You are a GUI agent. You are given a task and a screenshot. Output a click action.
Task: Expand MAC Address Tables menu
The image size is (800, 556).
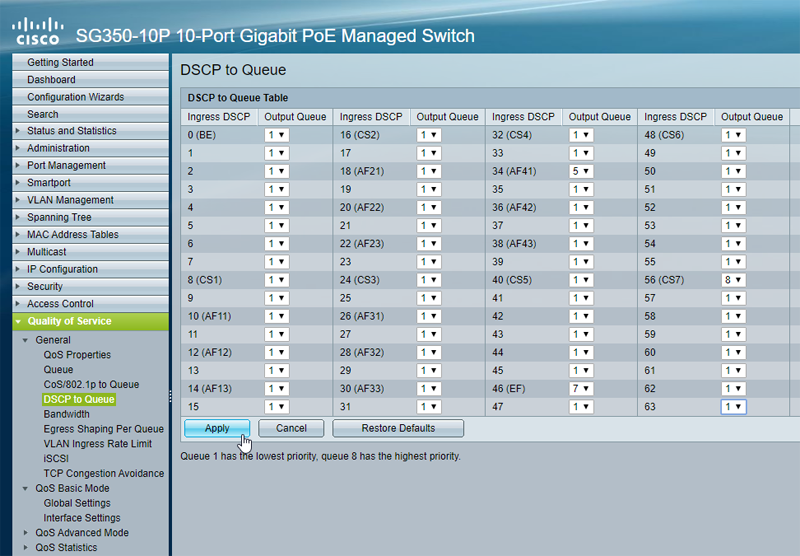click(90, 235)
